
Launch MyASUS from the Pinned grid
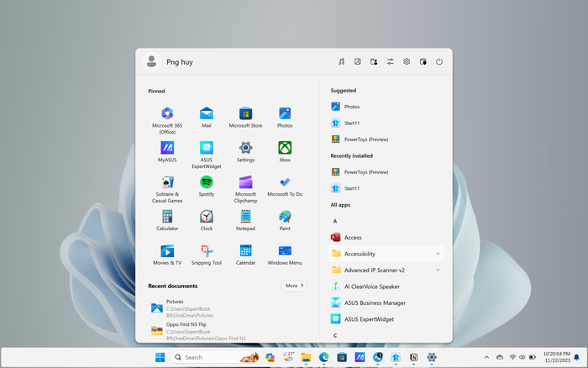tap(167, 151)
